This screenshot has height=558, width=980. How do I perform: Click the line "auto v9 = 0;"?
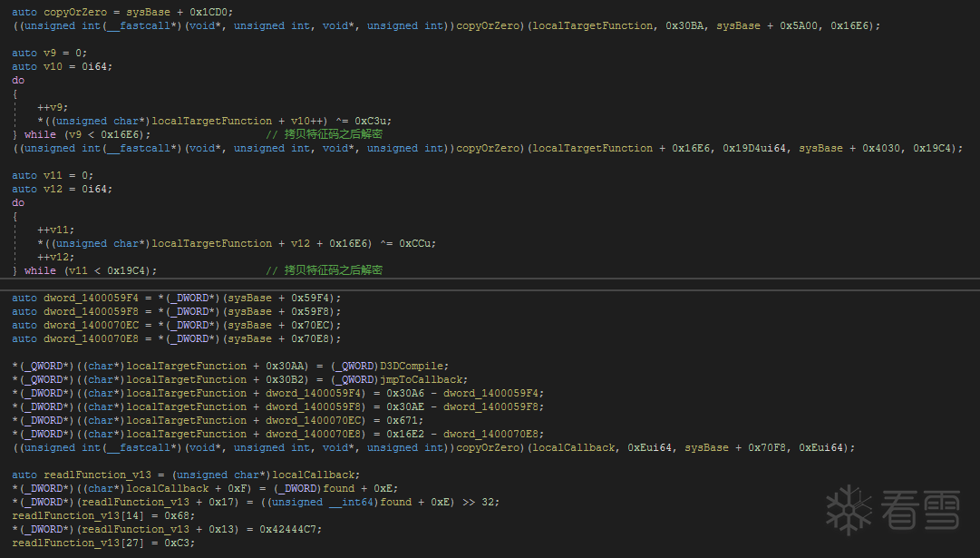49,53
